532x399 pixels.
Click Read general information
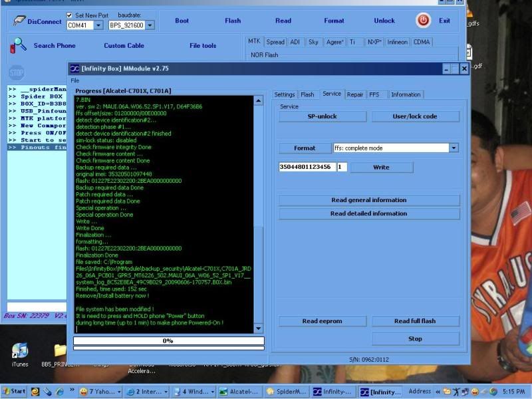tap(369, 200)
